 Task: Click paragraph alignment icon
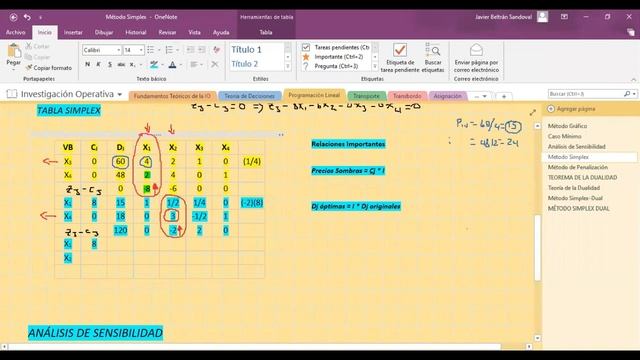[194, 64]
